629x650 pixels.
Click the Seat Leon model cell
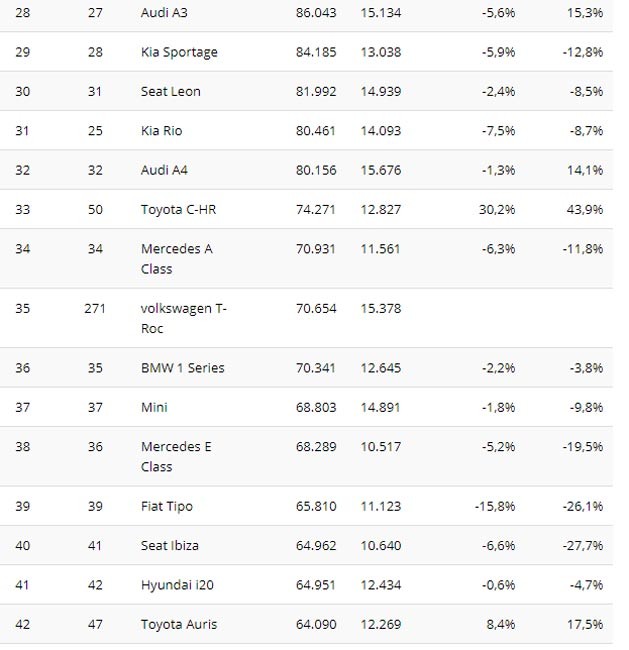pos(171,91)
